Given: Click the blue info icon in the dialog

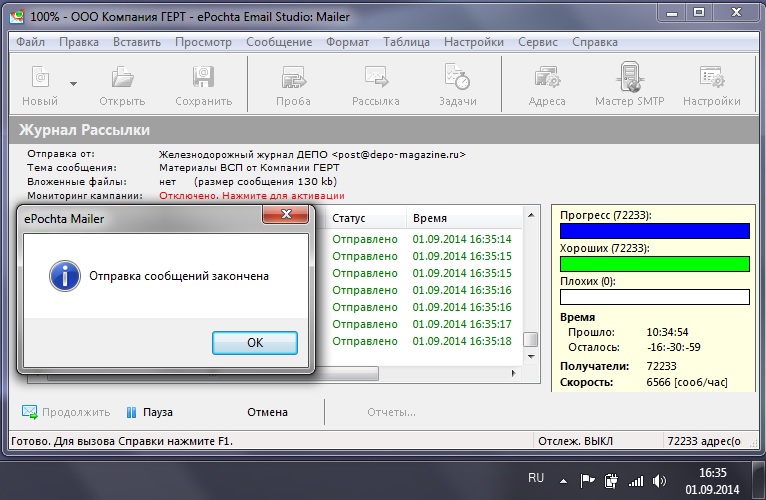Looking at the screenshot, I should 64,276.
